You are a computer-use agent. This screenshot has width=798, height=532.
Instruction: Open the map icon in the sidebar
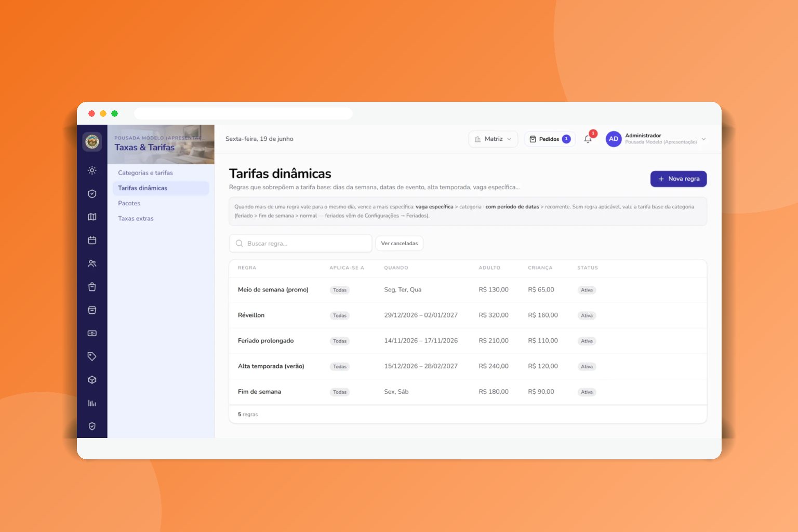coord(92,217)
